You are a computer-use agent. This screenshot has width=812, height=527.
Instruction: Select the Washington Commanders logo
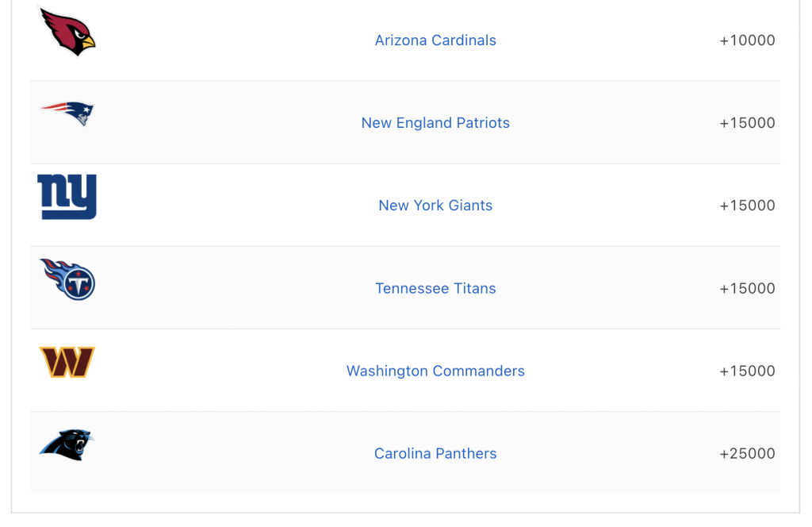pos(67,362)
